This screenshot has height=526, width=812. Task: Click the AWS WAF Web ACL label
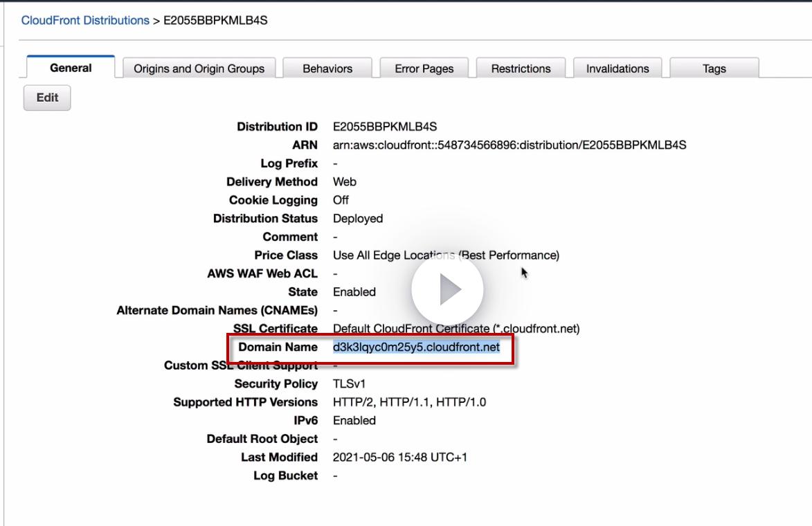click(262, 273)
